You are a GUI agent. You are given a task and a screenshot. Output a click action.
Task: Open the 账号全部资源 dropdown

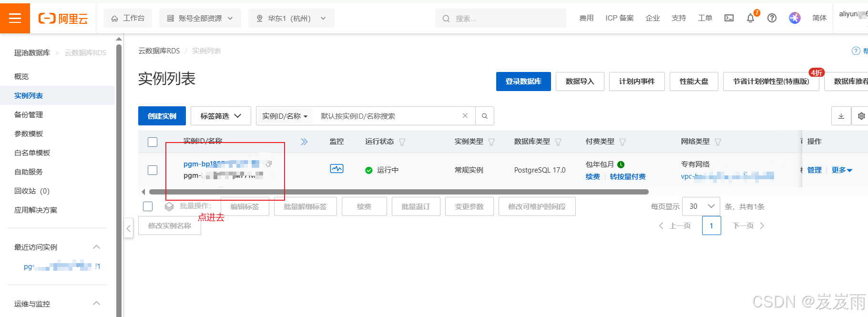200,18
